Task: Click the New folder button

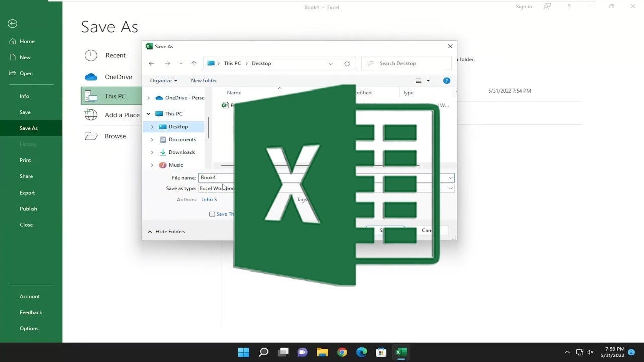Action: [x=204, y=81]
